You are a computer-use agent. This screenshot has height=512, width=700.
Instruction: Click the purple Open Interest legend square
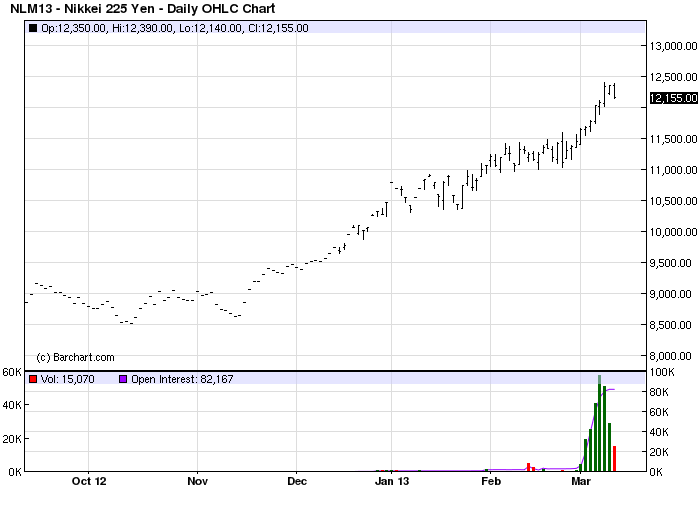click(123, 379)
